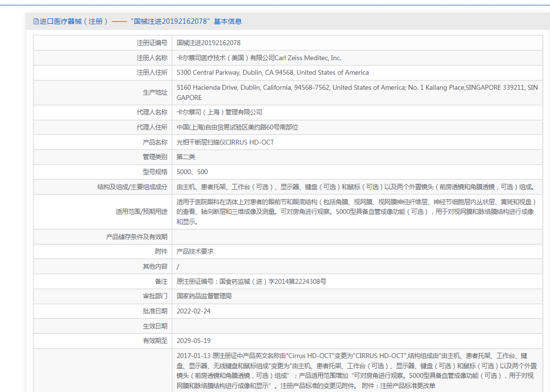This screenshot has height=392, width=550.
Task: Click the 5300 Central Parkway address value
Action: tap(272, 73)
